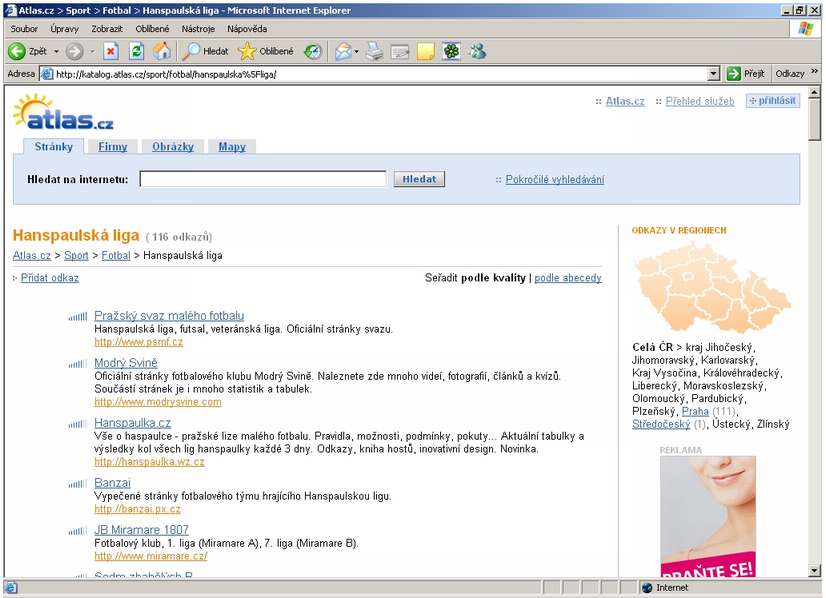Click the Czech regions map image

(712, 287)
